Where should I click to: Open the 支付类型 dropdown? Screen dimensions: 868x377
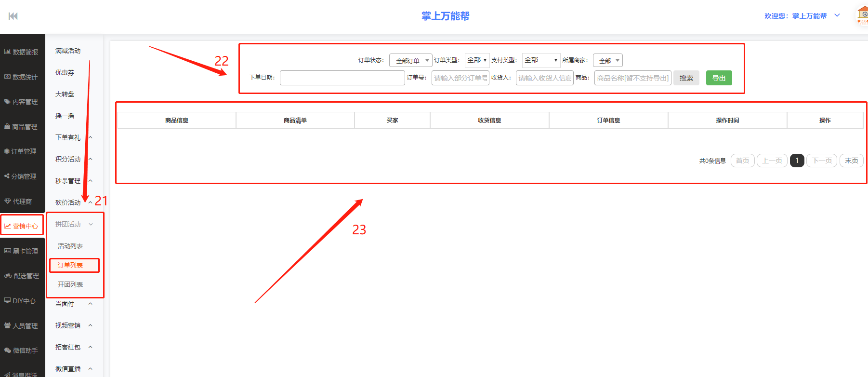point(541,60)
